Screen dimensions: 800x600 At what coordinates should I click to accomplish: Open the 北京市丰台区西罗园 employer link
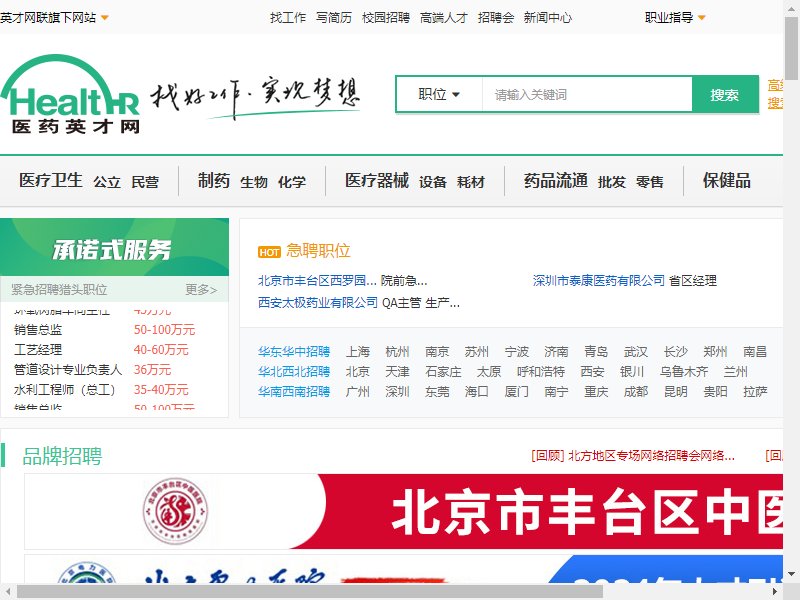coord(317,281)
